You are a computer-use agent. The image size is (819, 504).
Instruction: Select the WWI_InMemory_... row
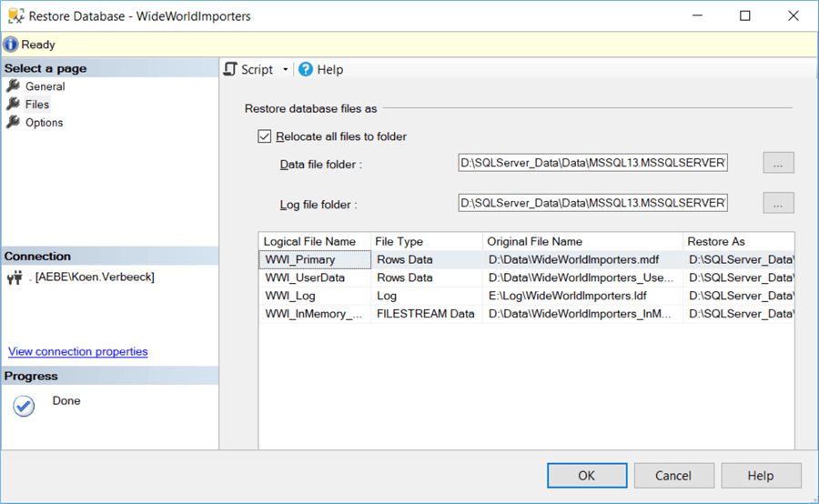pyautogui.click(x=527, y=314)
